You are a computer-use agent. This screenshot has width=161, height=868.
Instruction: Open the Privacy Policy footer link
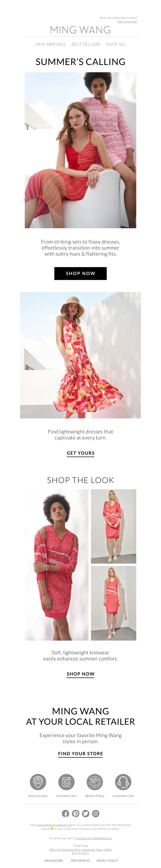(107, 860)
